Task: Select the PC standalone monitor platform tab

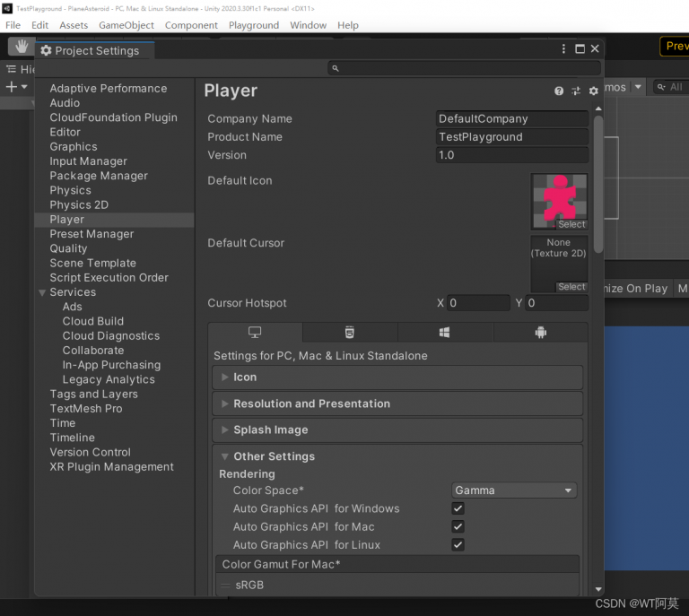Action: click(x=255, y=333)
